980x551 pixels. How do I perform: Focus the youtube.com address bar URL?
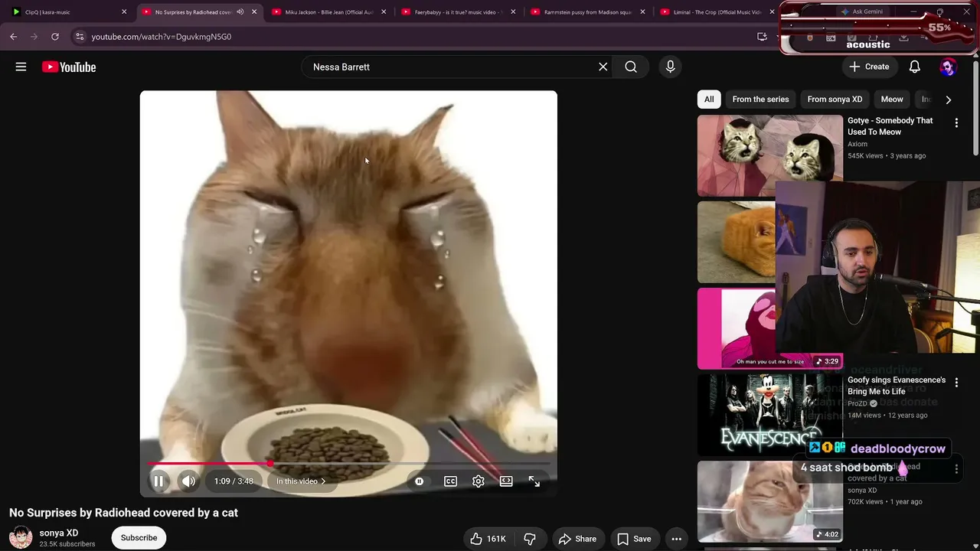coord(162,37)
